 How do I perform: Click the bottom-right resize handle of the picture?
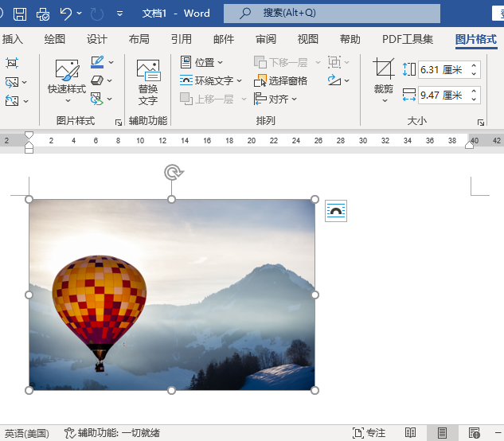[x=315, y=390]
